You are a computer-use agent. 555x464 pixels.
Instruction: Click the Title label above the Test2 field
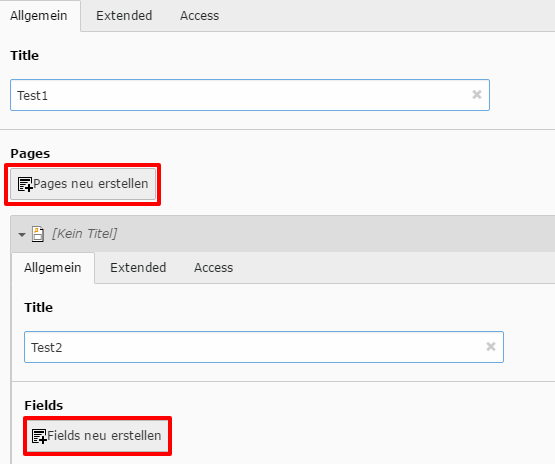[39, 308]
